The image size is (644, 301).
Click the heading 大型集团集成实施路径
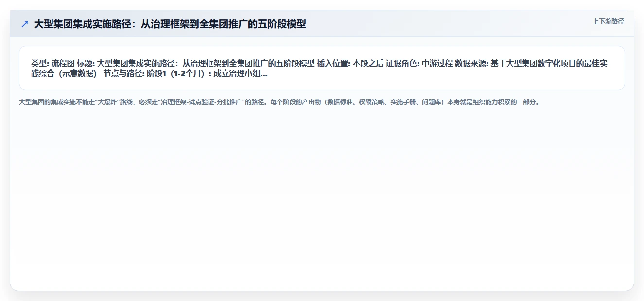[x=170, y=24]
